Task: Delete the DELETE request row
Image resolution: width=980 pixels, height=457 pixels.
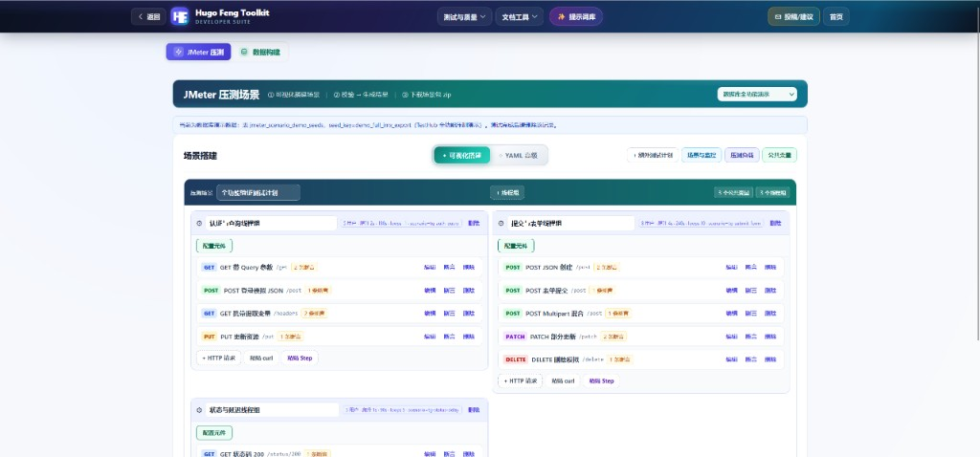Action: click(x=770, y=359)
